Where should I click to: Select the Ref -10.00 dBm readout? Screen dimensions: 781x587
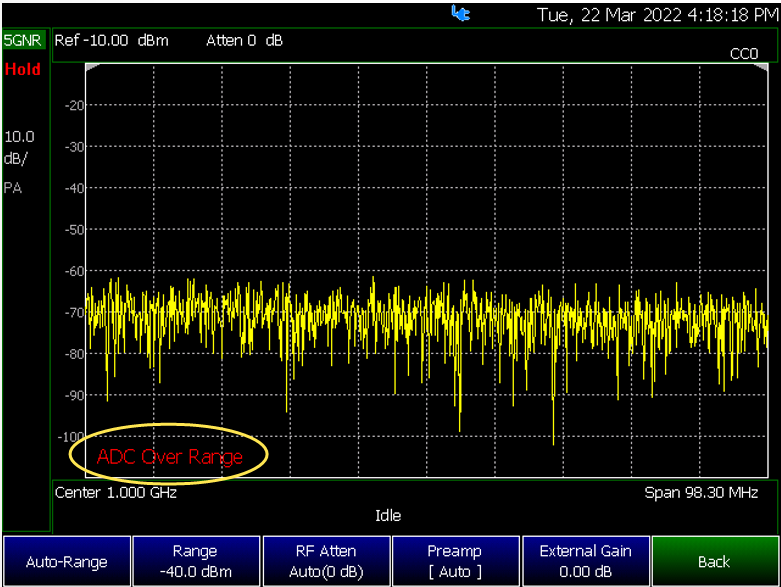111,40
